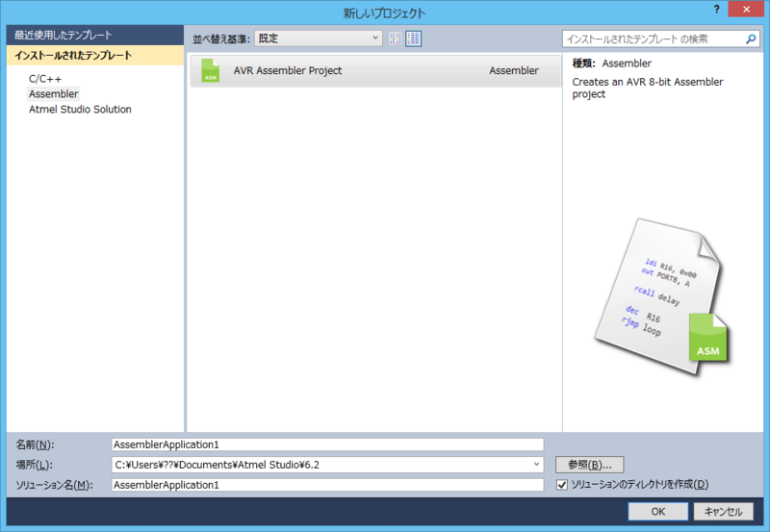770x532 pixels.
Task: Click the OK button
Action: 658,512
